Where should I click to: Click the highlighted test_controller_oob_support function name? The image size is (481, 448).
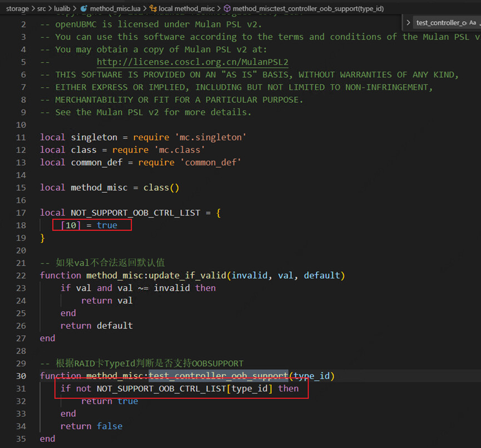(x=218, y=376)
